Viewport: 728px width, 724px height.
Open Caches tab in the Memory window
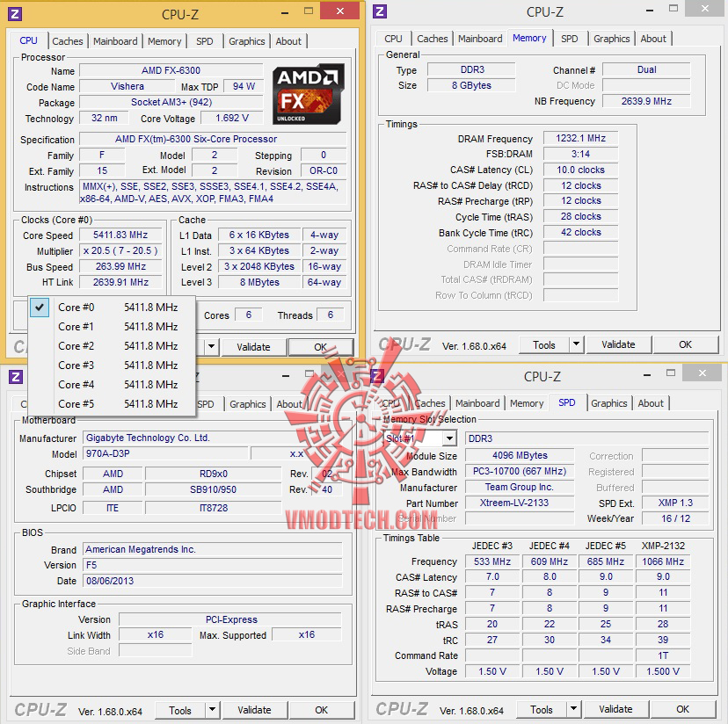click(433, 39)
